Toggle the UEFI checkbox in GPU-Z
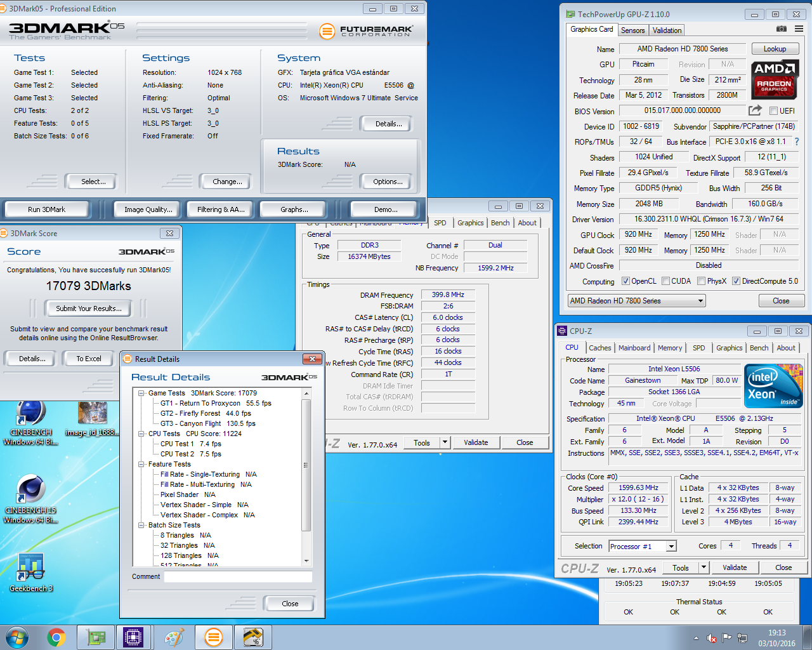 [x=773, y=110]
